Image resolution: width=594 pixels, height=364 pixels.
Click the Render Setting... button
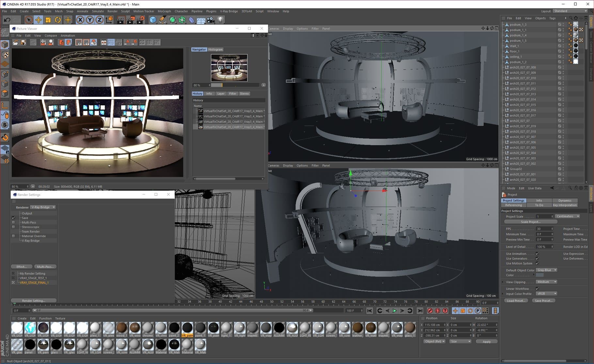[x=34, y=301]
